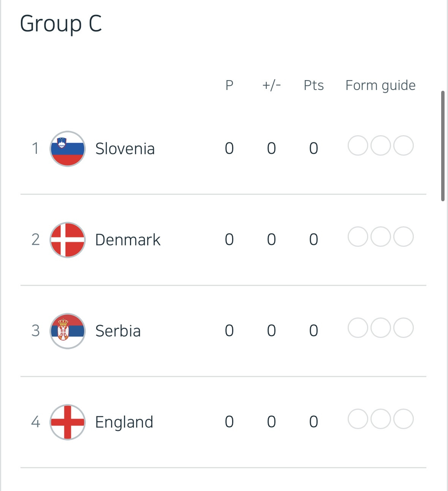Image resolution: width=448 pixels, height=491 pixels.
Task: Click the Group C heading
Action: [x=61, y=24]
